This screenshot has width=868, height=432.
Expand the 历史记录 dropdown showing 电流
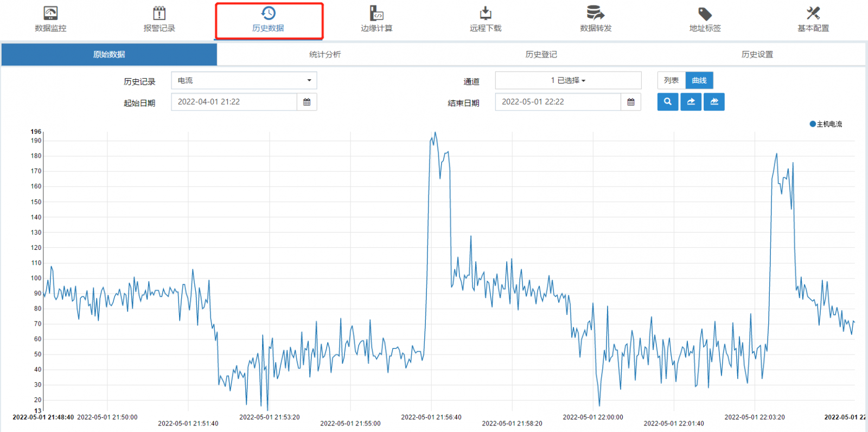(x=244, y=80)
